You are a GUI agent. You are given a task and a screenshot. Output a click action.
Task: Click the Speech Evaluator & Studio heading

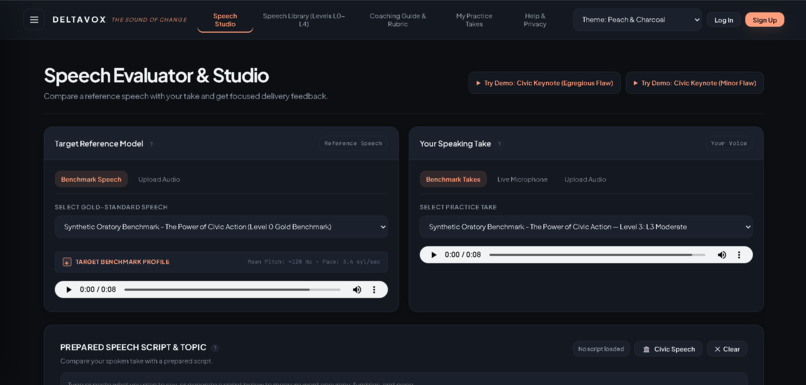point(156,76)
